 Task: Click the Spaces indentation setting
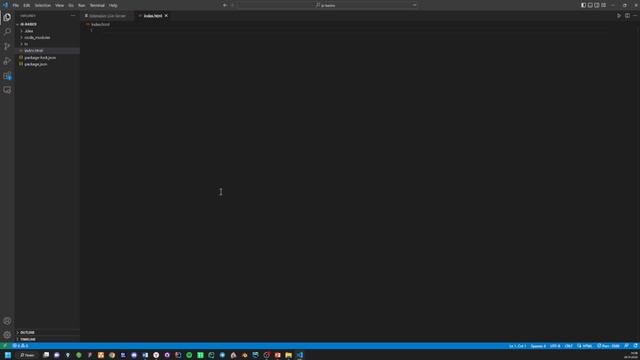(x=538, y=346)
